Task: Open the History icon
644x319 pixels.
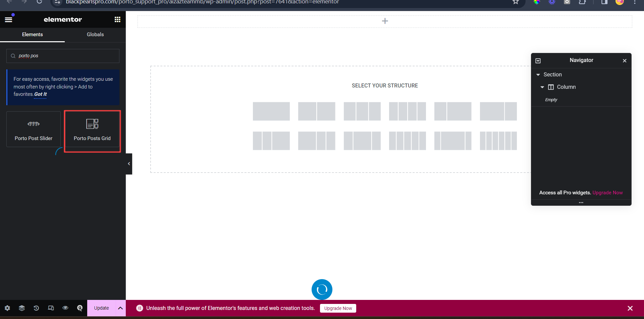Action: [36, 308]
